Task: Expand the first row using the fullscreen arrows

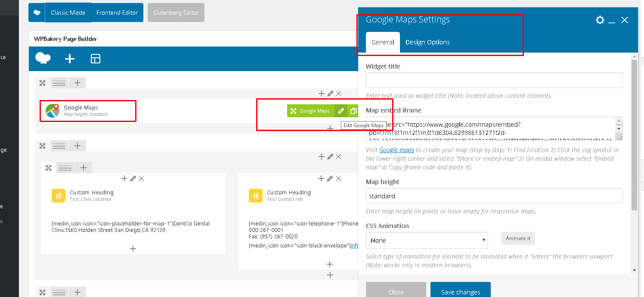Action: point(42,83)
